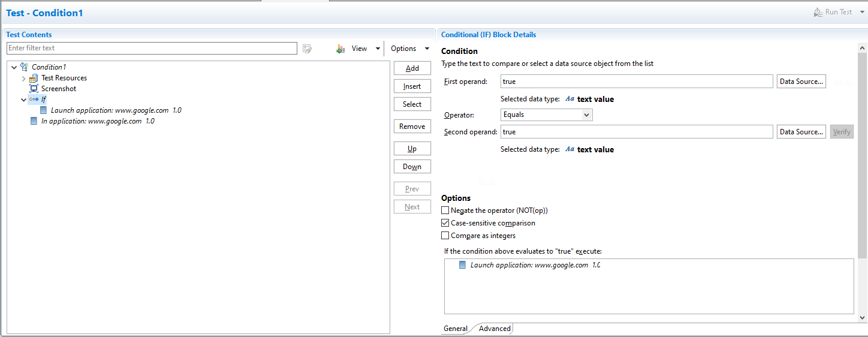The image size is (868, 337).
Task: Click text value type icon under first operand
Action: (569, 99)
